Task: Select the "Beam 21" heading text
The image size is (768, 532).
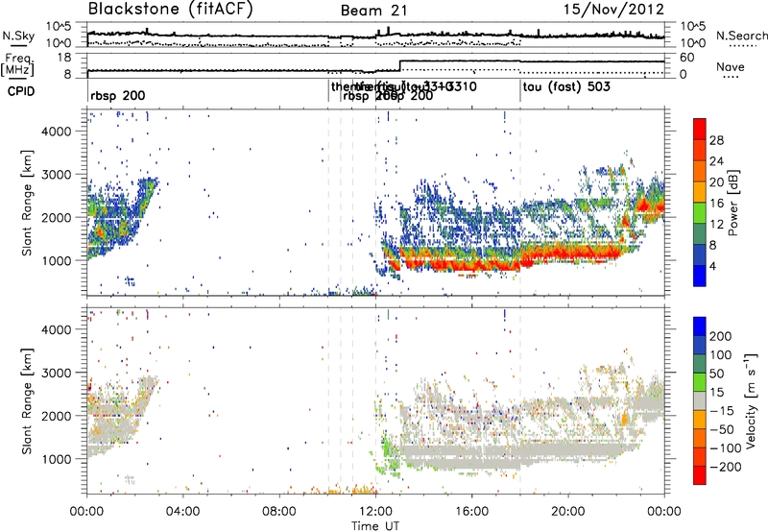Action: [x=374, y=11]
